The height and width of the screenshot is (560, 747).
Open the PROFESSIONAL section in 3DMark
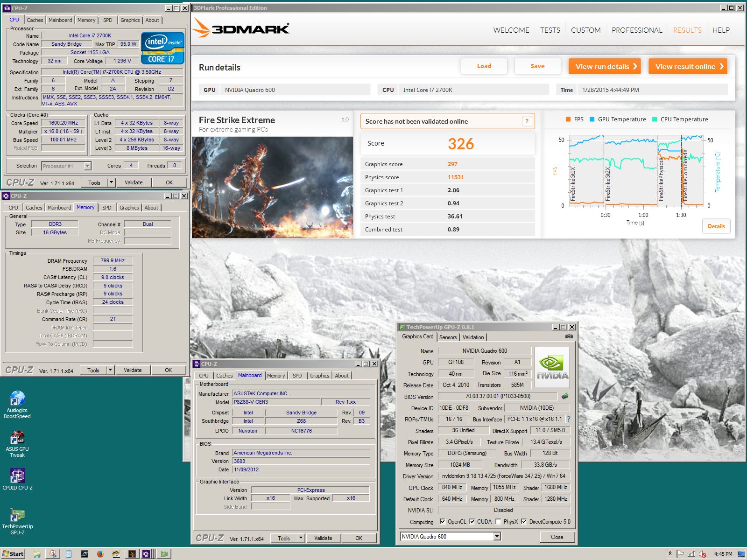(637, 30)
